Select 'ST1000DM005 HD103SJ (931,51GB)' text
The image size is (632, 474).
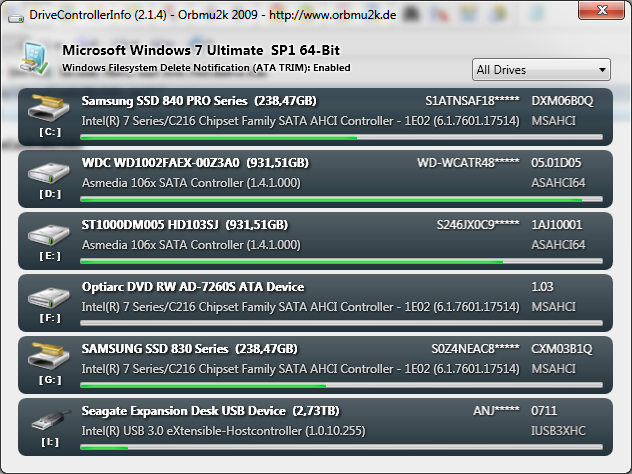point(185,225)
